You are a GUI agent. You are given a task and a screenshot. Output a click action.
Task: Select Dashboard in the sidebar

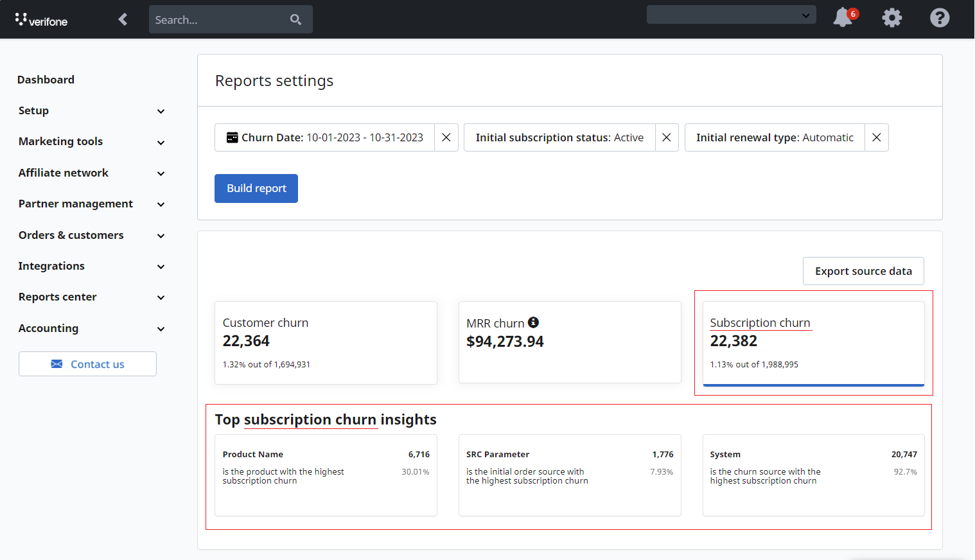coord(46,79)
